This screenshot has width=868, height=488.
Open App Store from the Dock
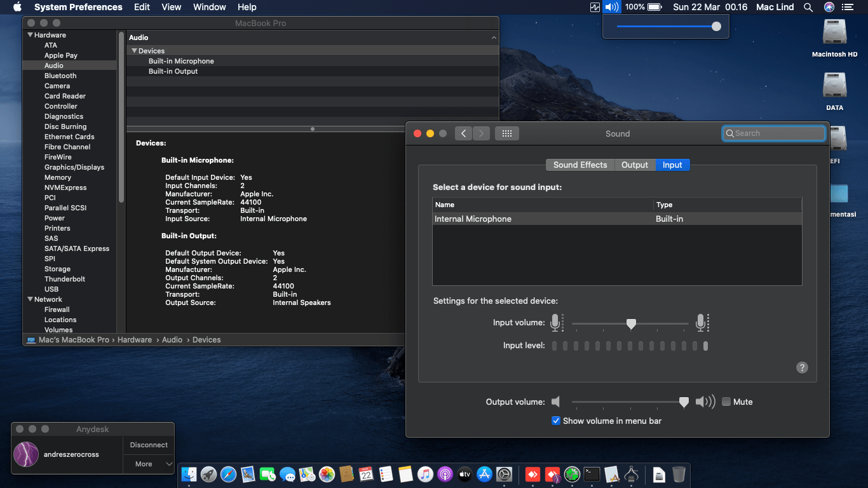(x=484, y=474)
